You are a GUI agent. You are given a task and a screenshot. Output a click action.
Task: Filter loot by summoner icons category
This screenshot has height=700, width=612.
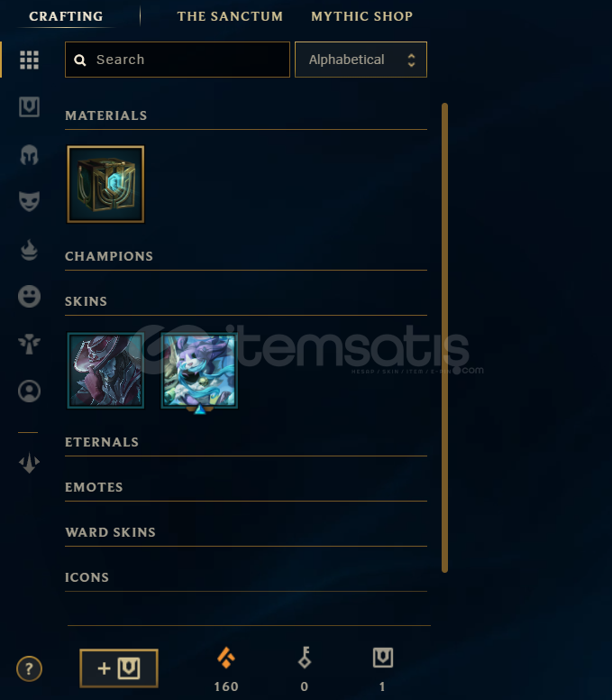tap(29, 391)
